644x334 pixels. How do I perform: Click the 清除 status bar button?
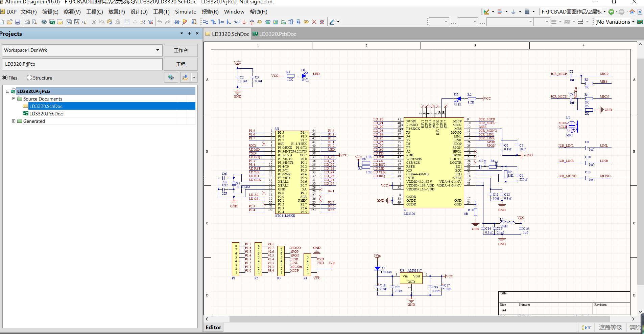635,328
